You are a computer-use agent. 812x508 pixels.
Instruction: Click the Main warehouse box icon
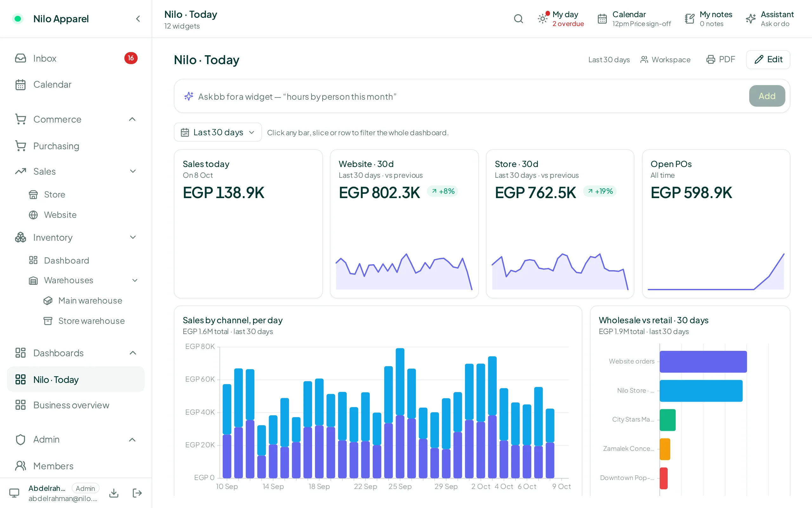48,300
